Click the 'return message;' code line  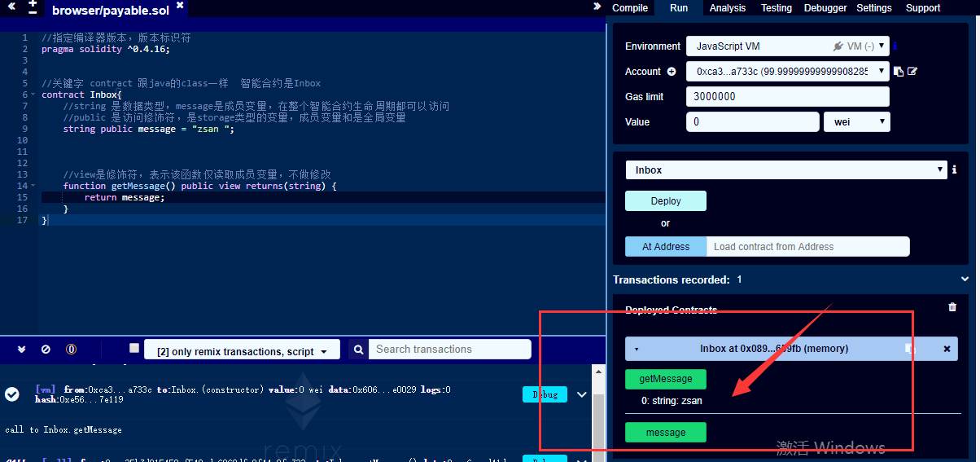[x=124, y=198]
